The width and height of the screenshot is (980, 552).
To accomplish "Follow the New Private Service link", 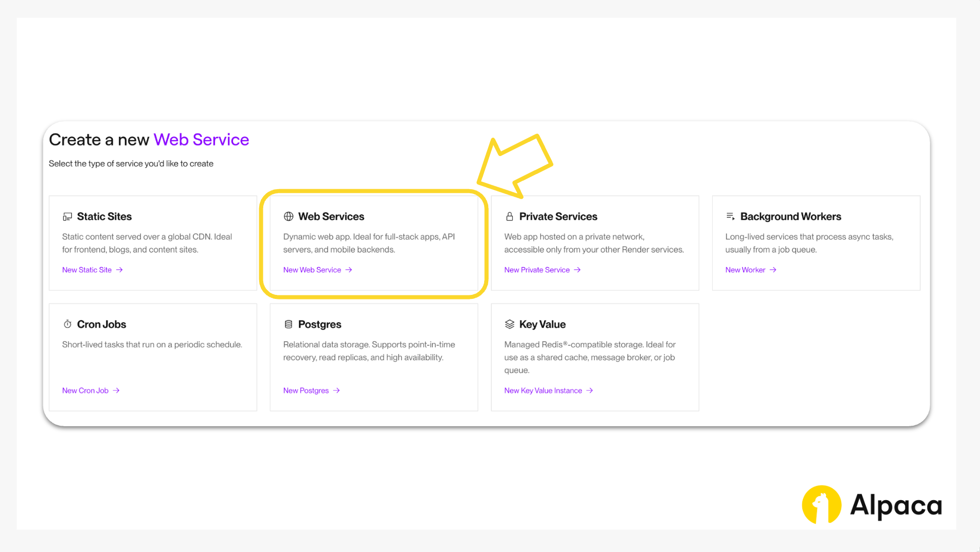I will click(537, 270).
